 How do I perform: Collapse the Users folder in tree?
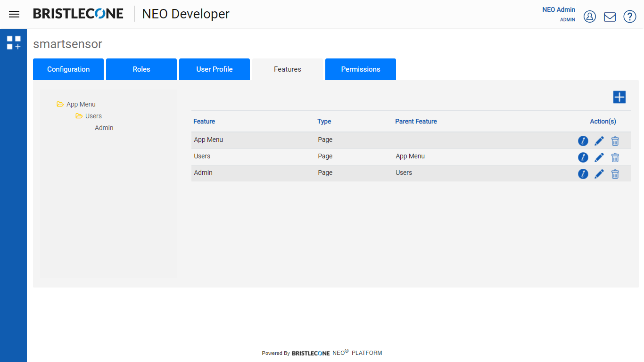click(x=79, y=116)
